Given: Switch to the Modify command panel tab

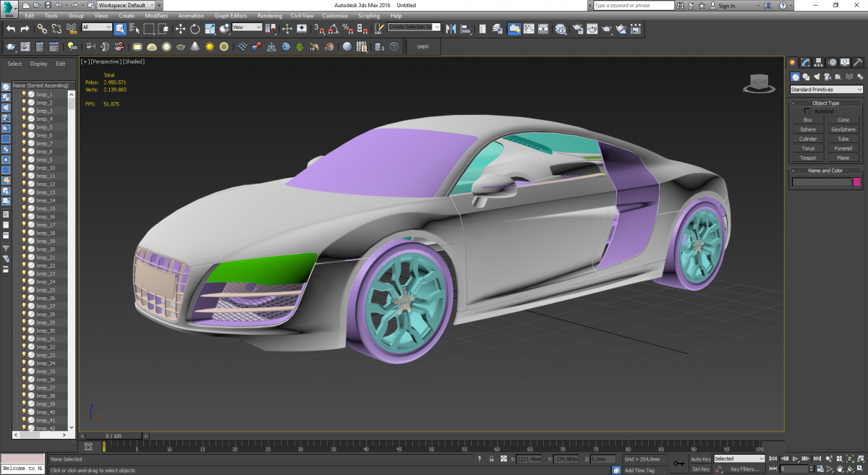Looking at the screenshot, I should tap(805, 63).
